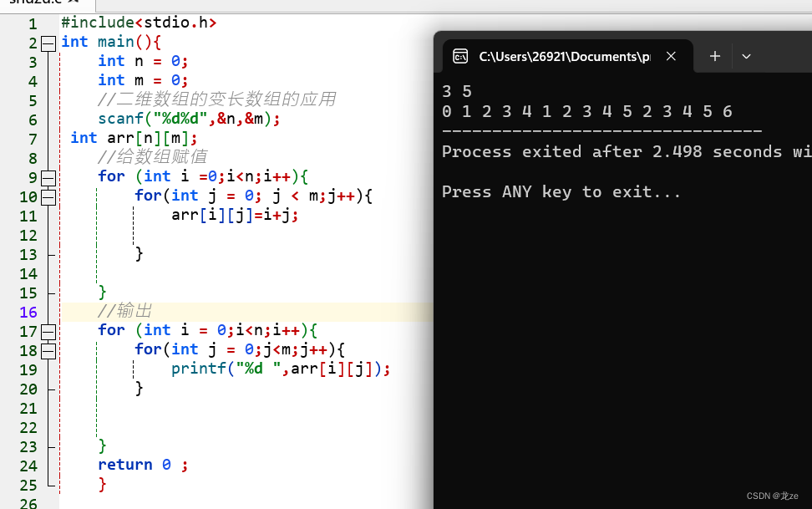Image resolution: width=812 pixels, height=509 pixels.
Task: Place cursor on #include<stdio.h> line
Action: (139, 23)
